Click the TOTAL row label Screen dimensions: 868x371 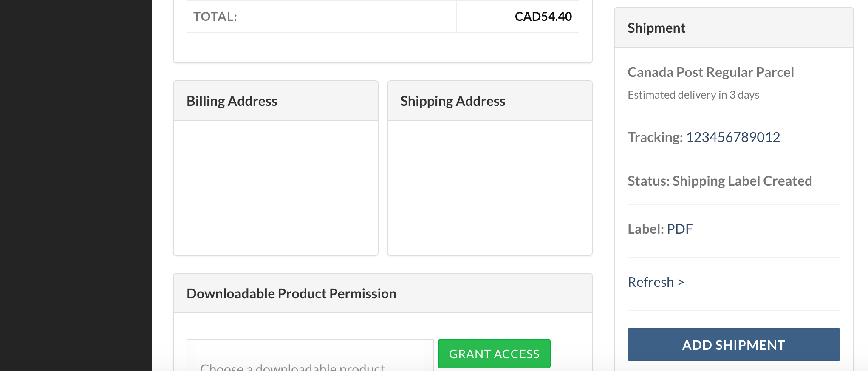pos(215,17)
